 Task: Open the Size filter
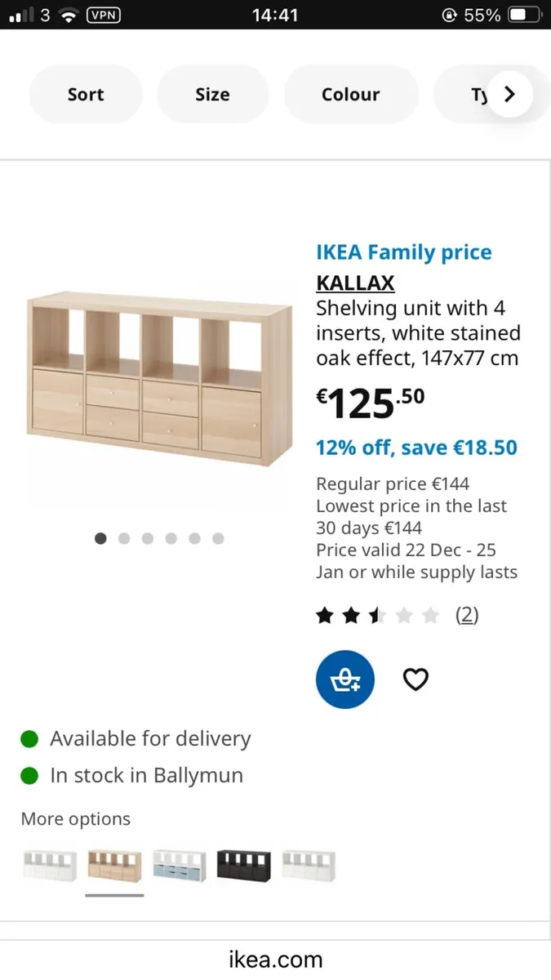click(x=213, y=94)
